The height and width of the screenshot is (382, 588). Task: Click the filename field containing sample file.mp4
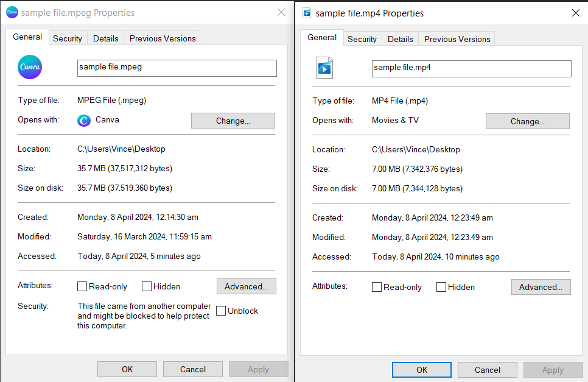[471, 69]
